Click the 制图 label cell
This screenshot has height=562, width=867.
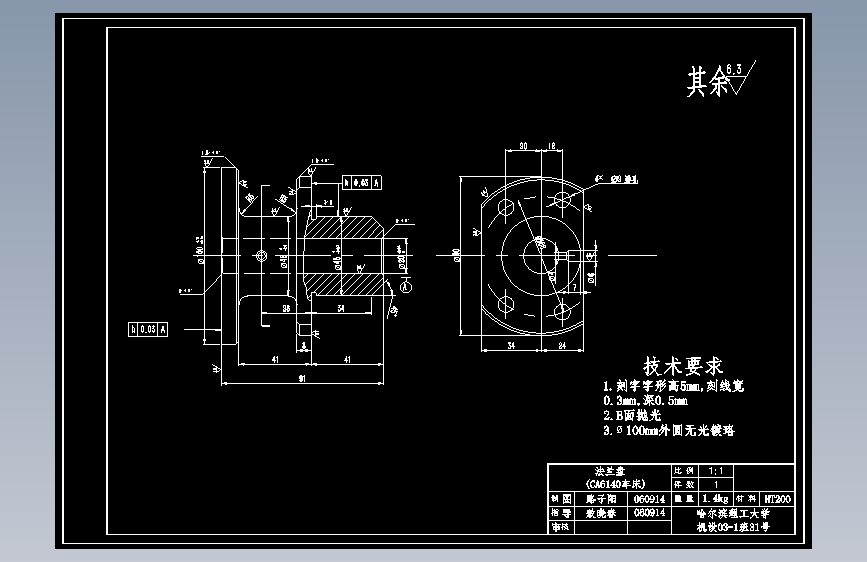[561, 498]
